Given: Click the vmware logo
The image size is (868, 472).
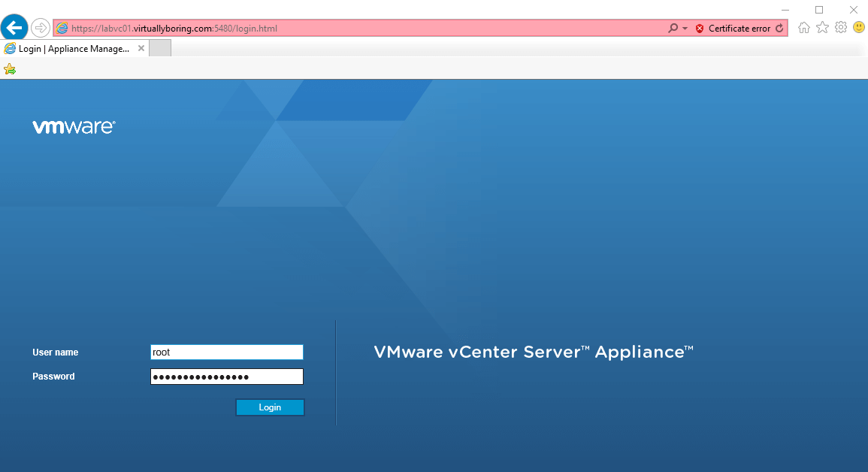Looking at the screenshot, I should (74, 127).
